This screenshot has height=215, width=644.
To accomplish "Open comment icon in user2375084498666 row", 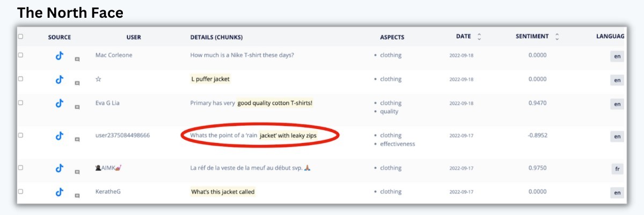I will click(77, 139).
